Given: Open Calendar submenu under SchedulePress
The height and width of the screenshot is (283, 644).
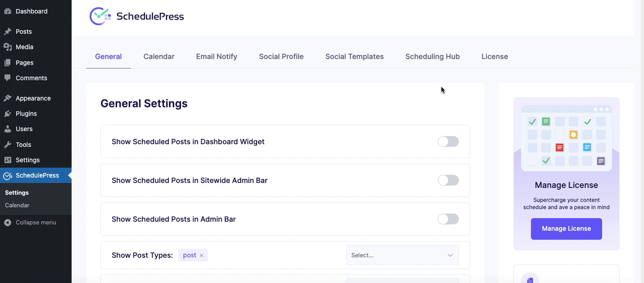Looking at the screenshot, I should [17, 205].
